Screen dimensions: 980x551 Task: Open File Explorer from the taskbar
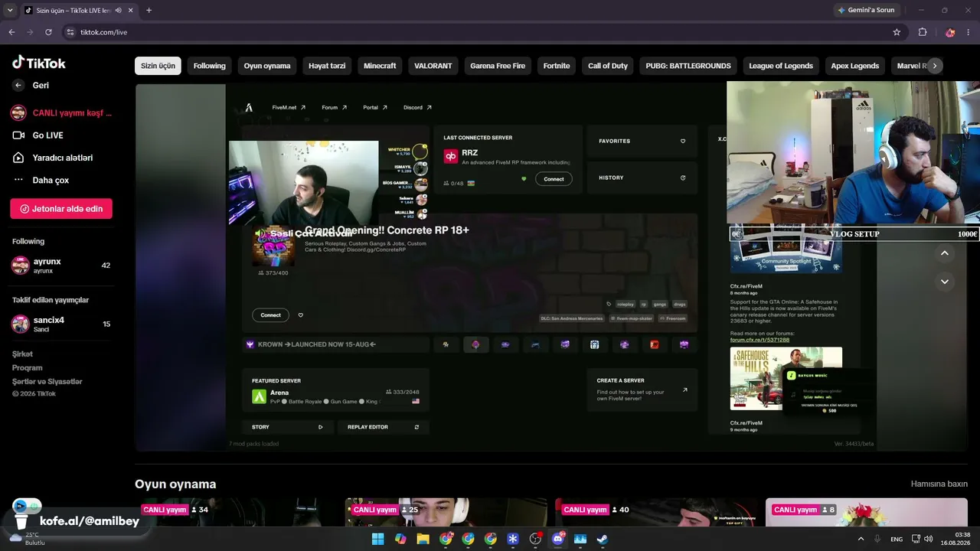[x=423, y=539]
